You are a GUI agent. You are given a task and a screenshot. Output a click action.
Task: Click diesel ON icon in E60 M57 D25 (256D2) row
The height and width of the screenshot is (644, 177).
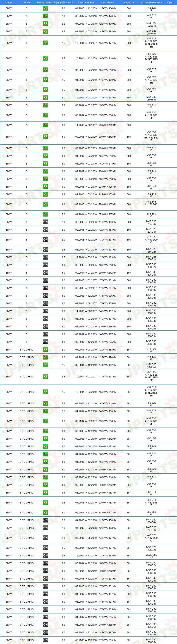[45, 250]
